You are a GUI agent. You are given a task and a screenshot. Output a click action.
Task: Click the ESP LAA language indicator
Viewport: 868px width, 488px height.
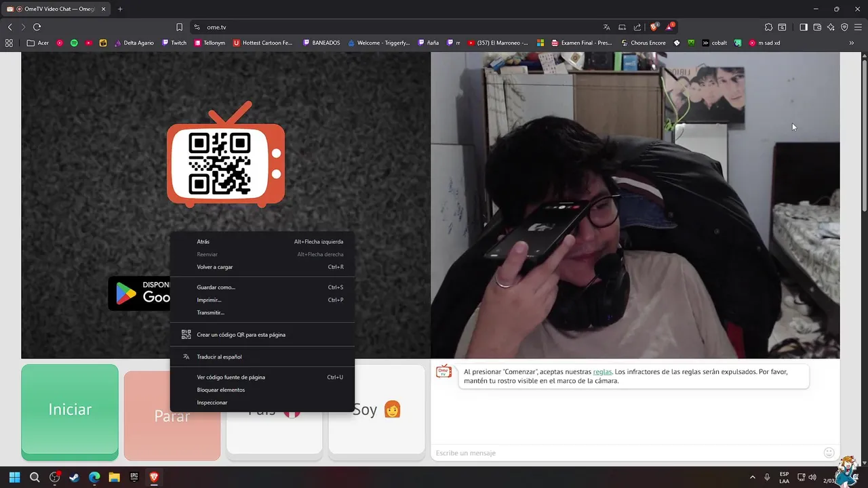[x=784, y=477]
